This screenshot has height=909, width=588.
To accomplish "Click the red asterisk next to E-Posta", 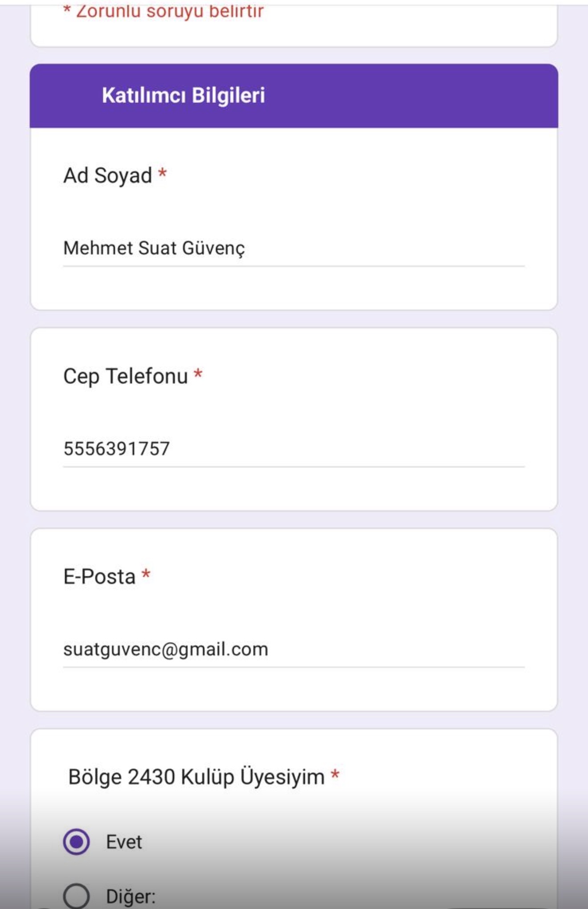I will (146, 575).
